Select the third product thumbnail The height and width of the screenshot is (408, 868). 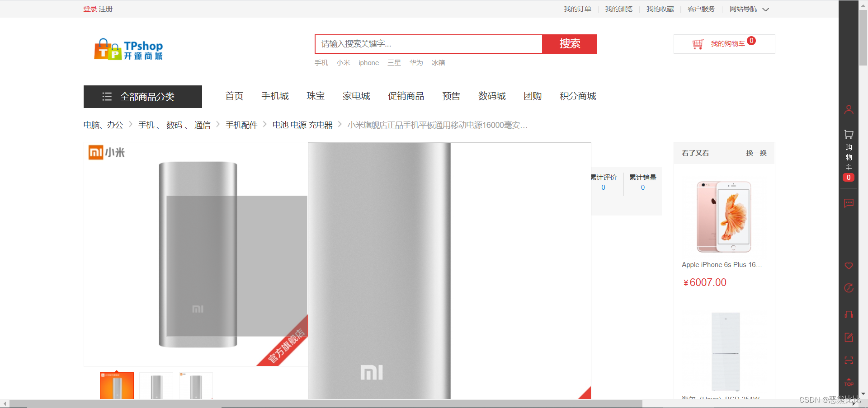tap(196, 385)
